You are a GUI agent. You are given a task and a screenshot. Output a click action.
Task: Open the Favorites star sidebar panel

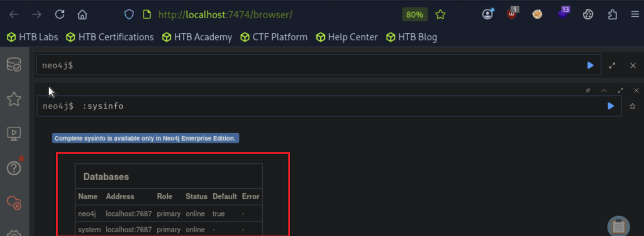pos(14,99)
